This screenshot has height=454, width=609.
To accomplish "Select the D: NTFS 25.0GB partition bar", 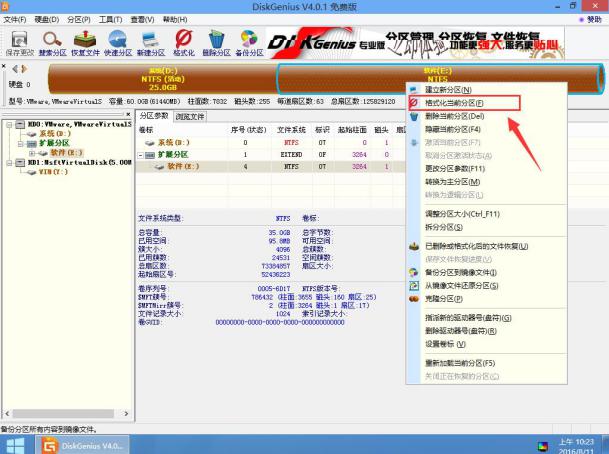I will pyautogui.click(x=163, y=79).
